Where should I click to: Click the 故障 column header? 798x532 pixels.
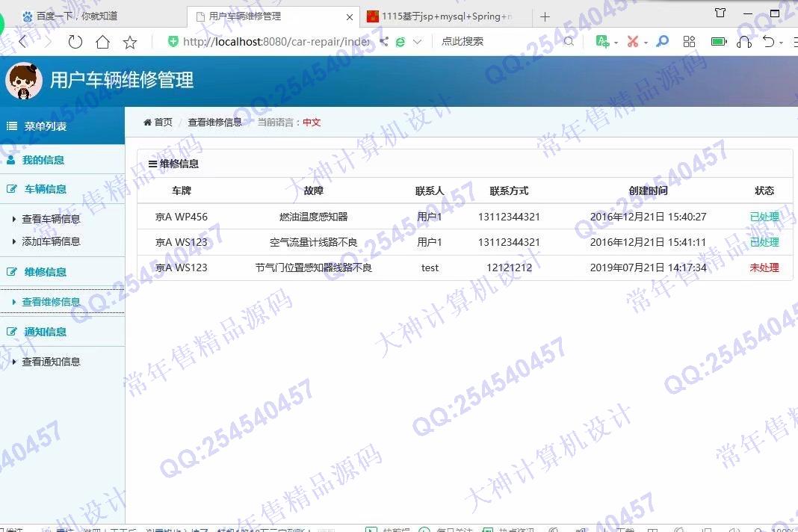(314, 191)
